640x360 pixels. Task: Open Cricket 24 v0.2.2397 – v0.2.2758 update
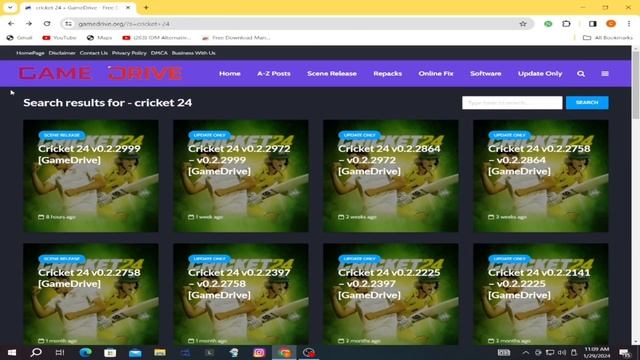click(239, 284)
